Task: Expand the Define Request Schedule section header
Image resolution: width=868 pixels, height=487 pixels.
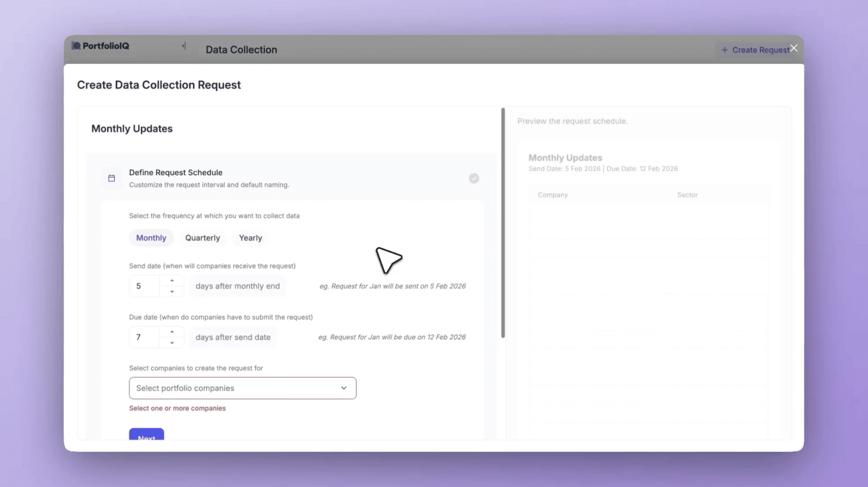Action: (176, 173)
